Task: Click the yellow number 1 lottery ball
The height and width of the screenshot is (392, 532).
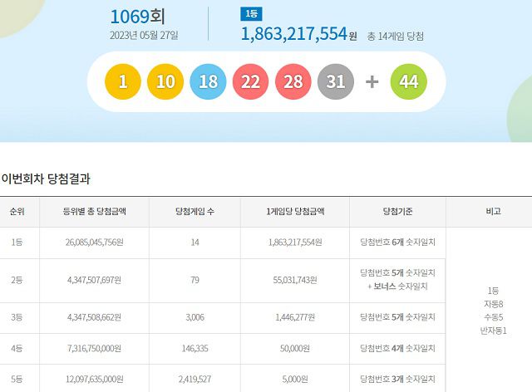Action: [123, 81]
